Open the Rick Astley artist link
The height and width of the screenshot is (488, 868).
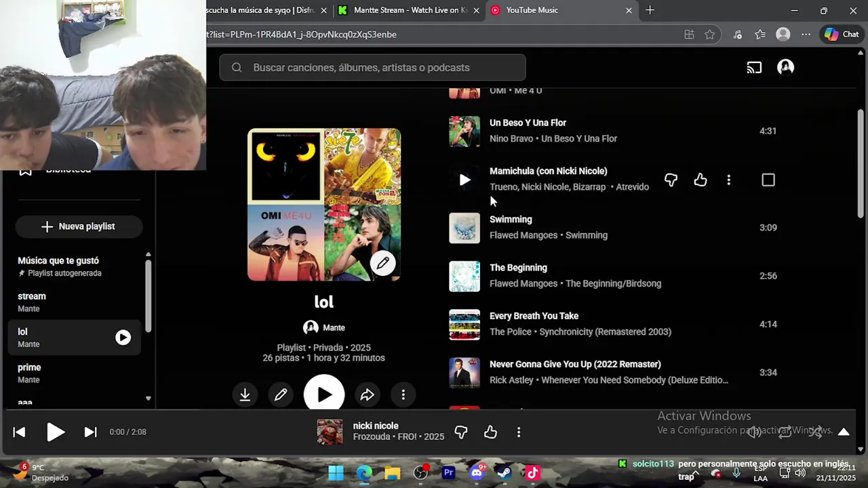click(x=511, y=380)
